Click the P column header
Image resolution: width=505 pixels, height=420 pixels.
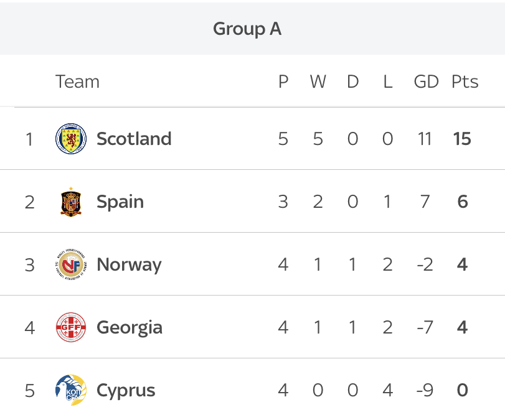(x=283, y=82)
